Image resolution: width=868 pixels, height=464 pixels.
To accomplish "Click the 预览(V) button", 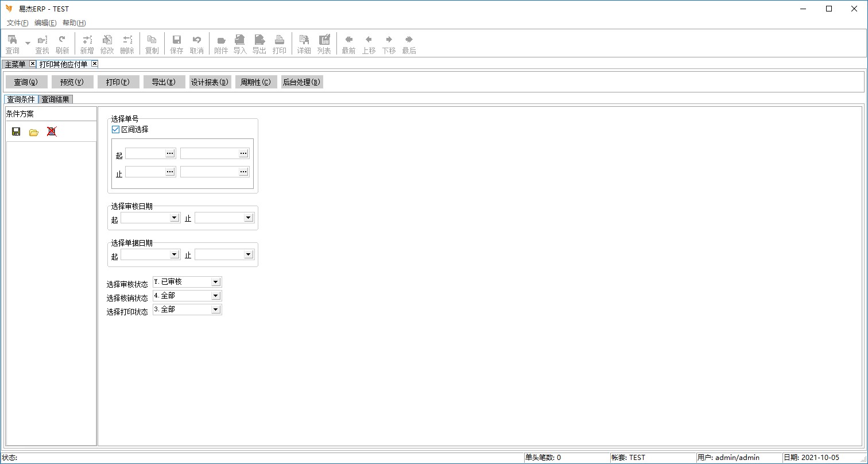I will tap(72, 82).
